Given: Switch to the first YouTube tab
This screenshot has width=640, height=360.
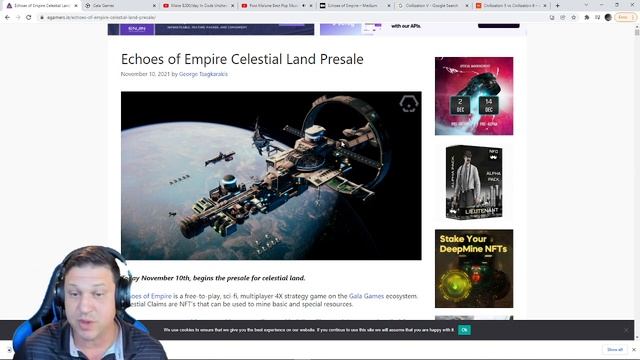Looking at the screenshot, I should tap(198, 6).
